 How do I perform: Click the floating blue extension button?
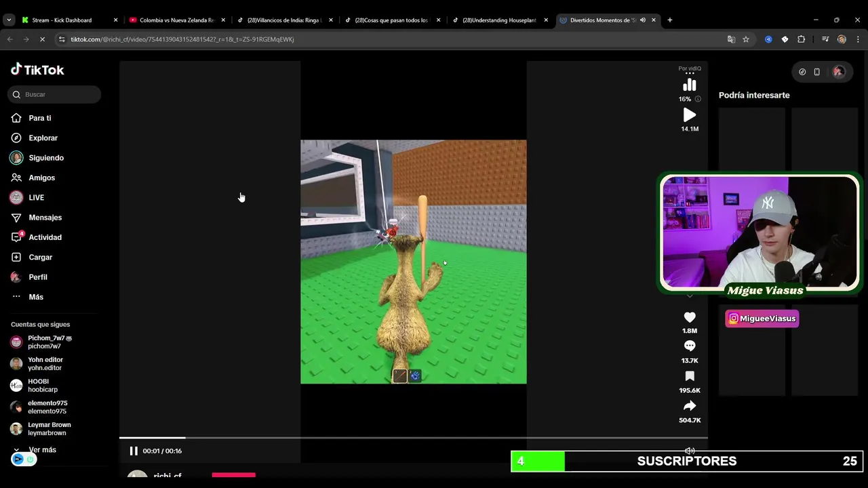(18, 460)
